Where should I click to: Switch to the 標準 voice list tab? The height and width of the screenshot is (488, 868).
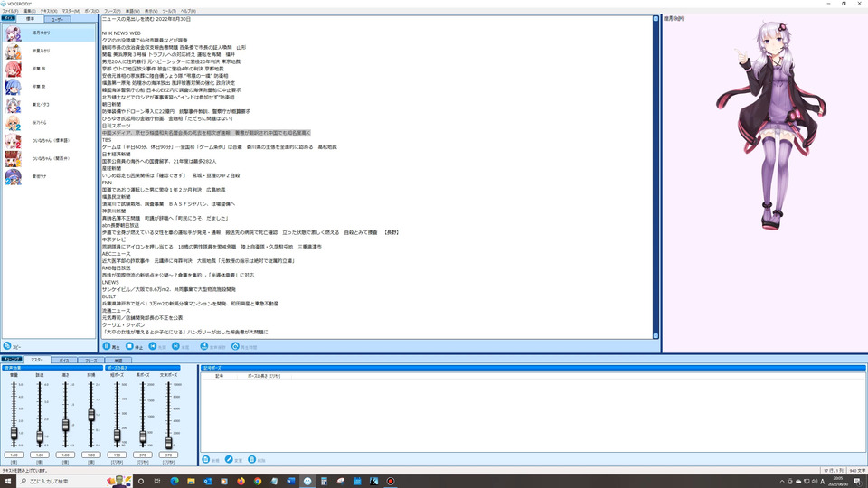[x=30, y=19]
